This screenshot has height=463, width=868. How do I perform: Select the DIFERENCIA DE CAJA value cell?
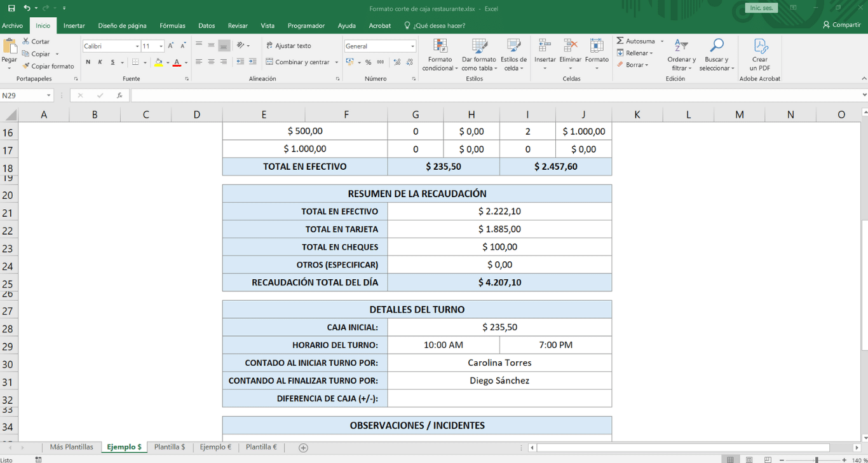pyautogui.click(x=499, y=399)
